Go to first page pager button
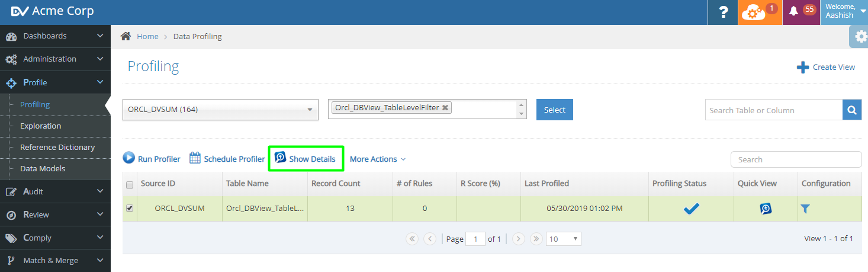 click(412, 239)
